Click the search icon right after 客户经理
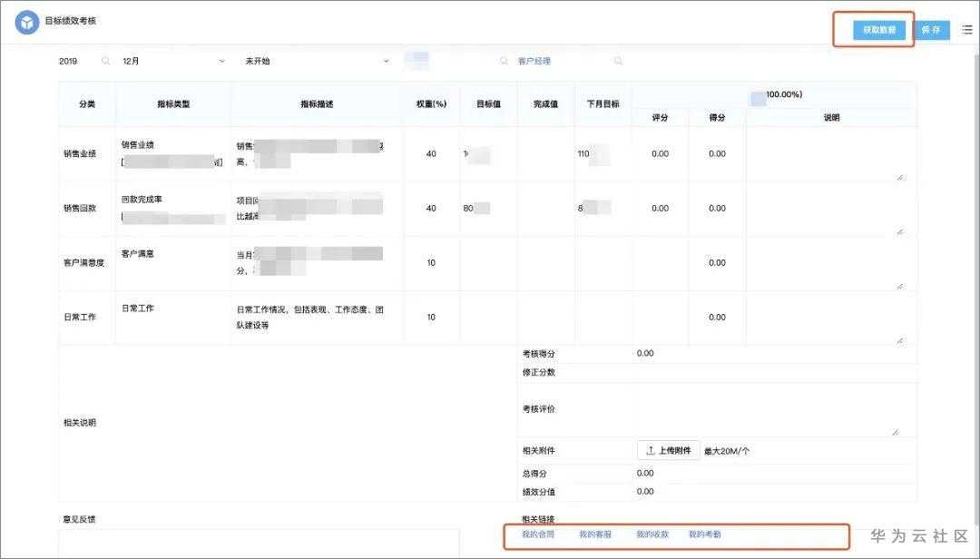This screenshot has height=559, width=980. point(618,61)
